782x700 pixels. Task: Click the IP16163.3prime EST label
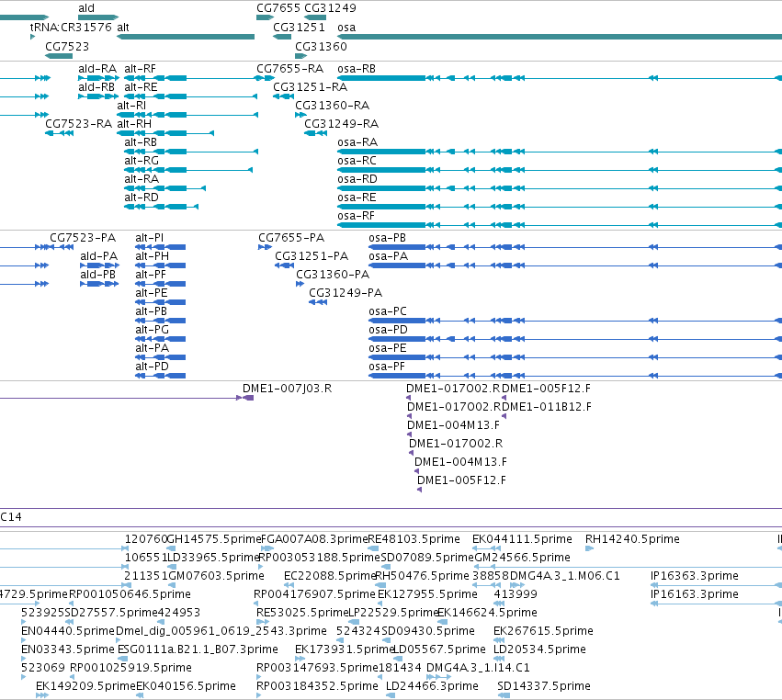coord(694,594)
